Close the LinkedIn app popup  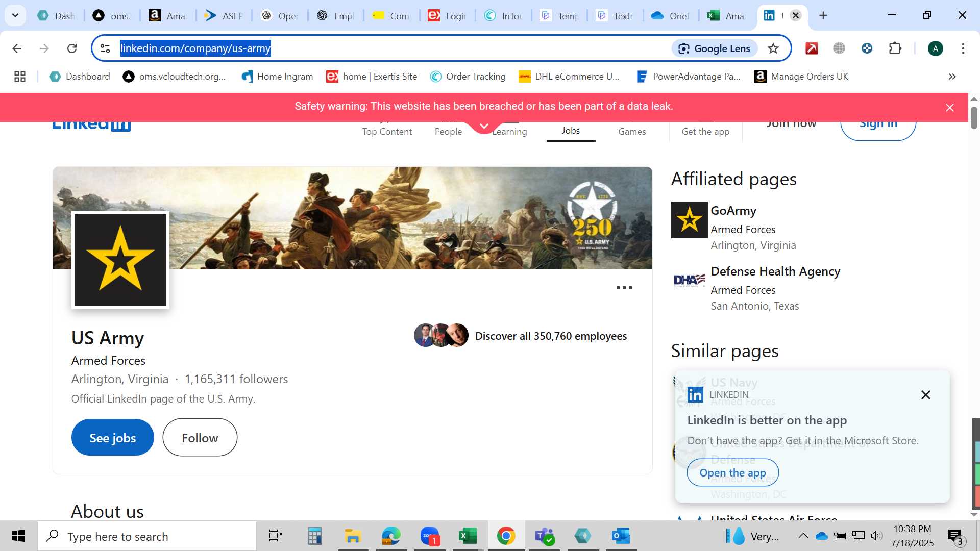click(925, 395)
